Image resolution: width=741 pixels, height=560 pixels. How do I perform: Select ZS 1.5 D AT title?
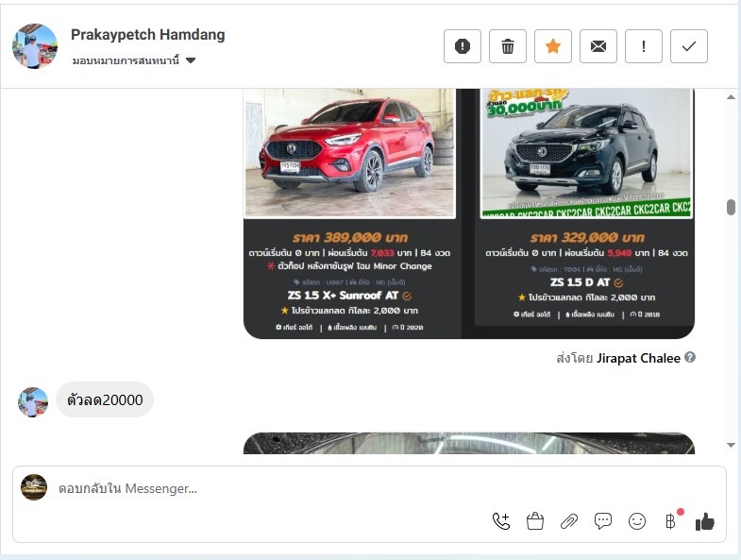pos(581,282)
